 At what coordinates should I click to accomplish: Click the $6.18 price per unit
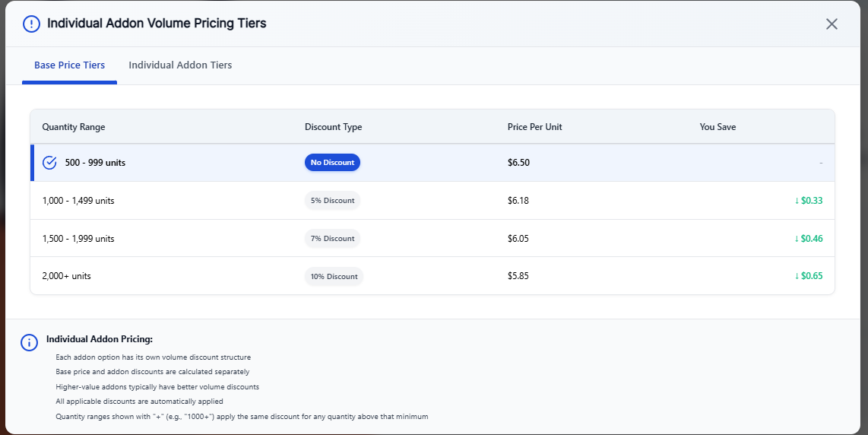coord(518,201)
